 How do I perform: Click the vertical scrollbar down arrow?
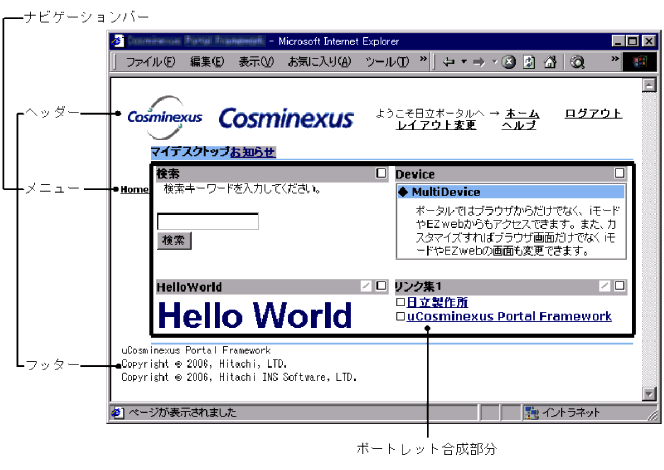[649, 394]
